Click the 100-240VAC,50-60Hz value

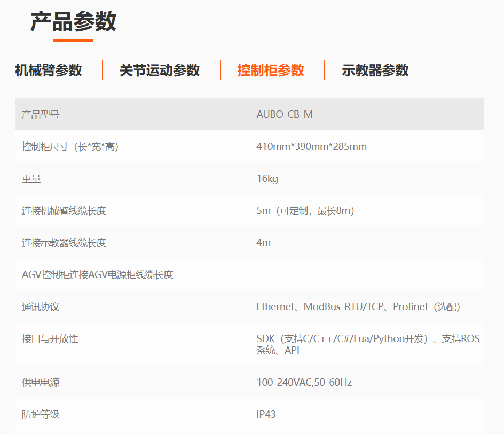[x=304, y=382]
